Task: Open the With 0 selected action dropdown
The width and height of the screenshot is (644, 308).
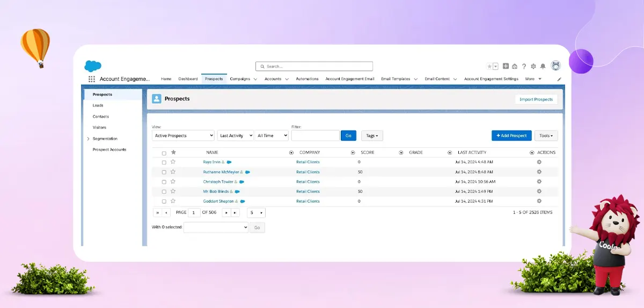Action: point(216,227)
